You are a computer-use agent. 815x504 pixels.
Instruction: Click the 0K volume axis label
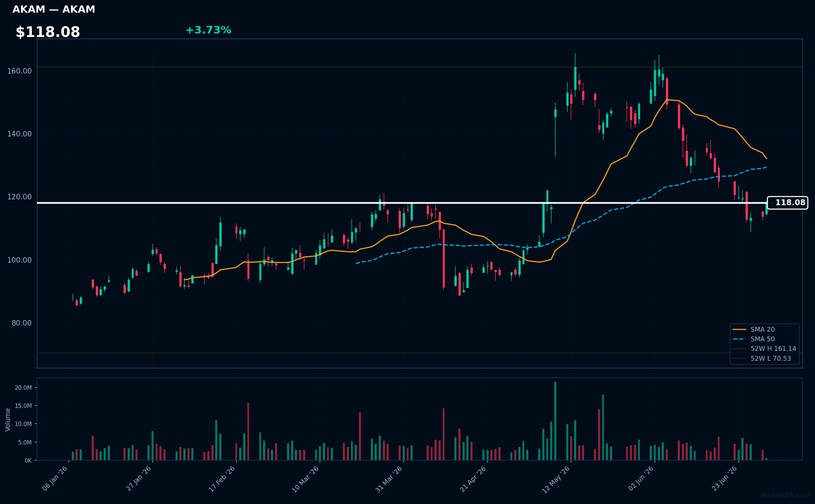[x=28, y=461]
